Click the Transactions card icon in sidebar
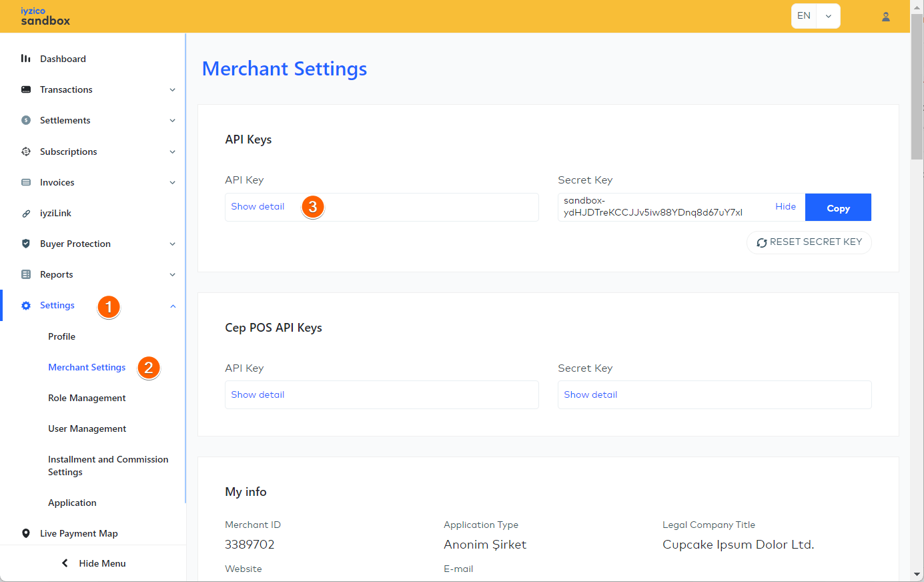 point(26,89)
